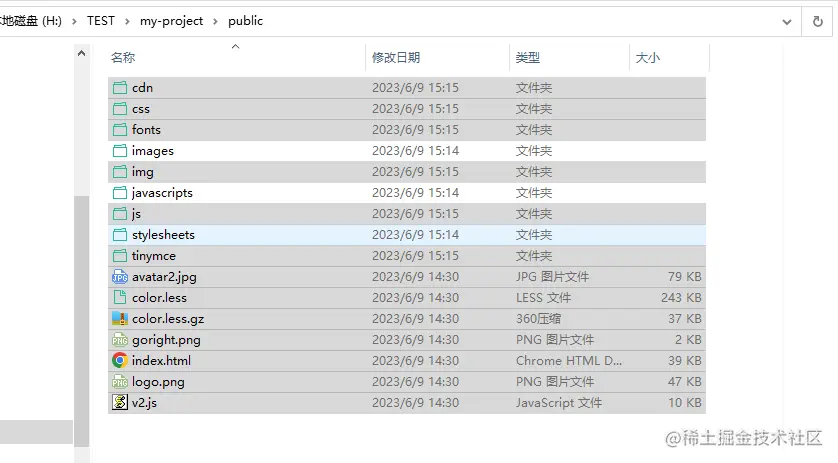Expand the chevron after the H: drive
The width and height of the screenshot is (838, 463).
click(74, 21)
